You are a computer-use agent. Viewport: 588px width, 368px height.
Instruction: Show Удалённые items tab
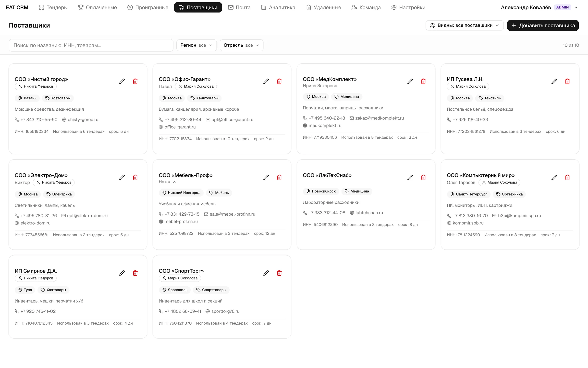click(324, 7)
